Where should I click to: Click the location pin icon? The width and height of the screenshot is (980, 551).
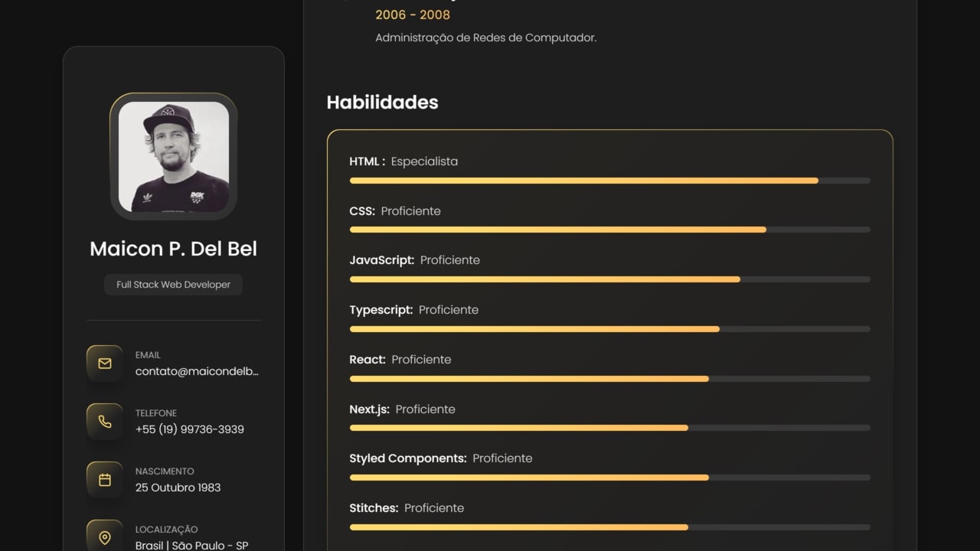[x=105, y=537]
